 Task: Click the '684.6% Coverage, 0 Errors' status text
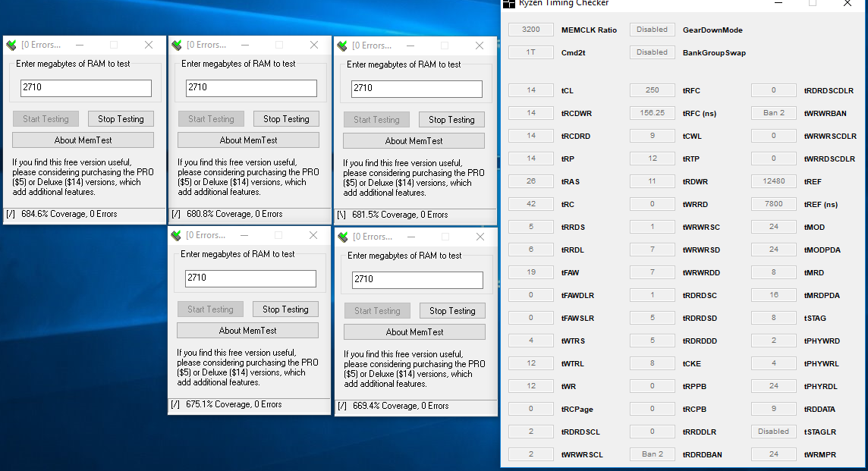[69, 214]
